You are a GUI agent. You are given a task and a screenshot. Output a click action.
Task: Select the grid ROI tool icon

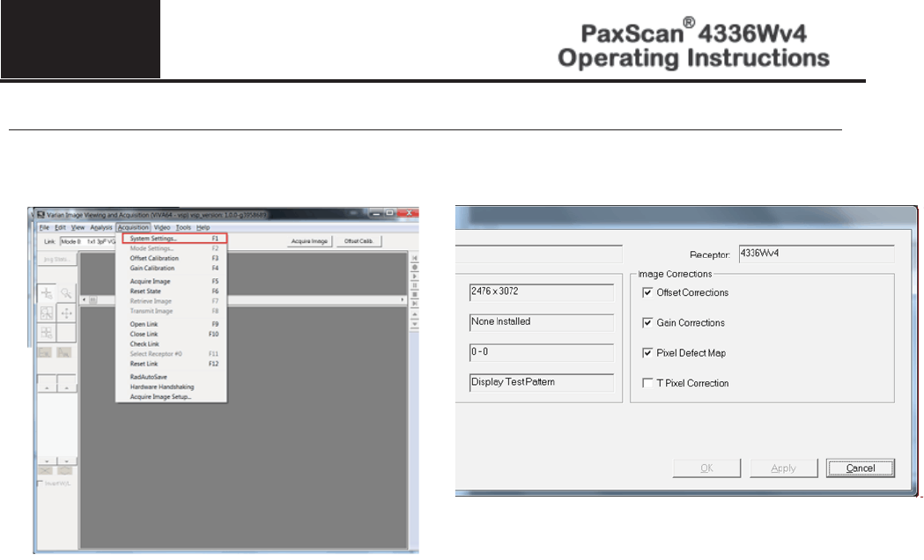click(47, 333)
